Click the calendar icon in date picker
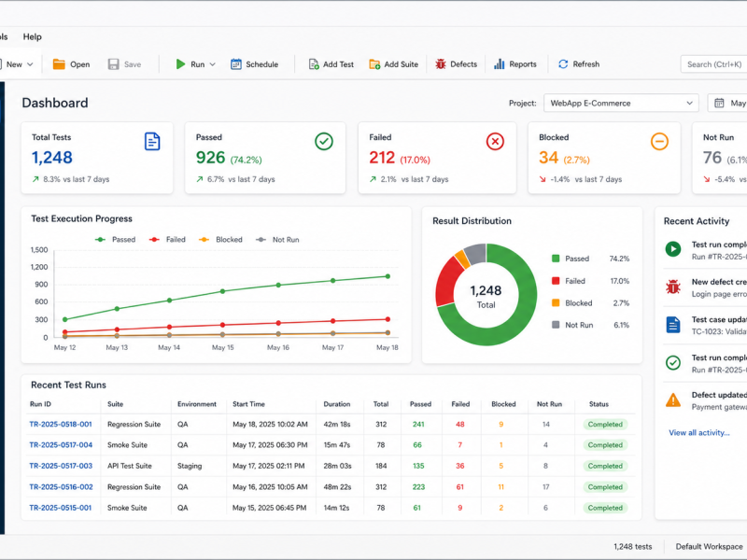747x560 pixels. coord(719,103)
